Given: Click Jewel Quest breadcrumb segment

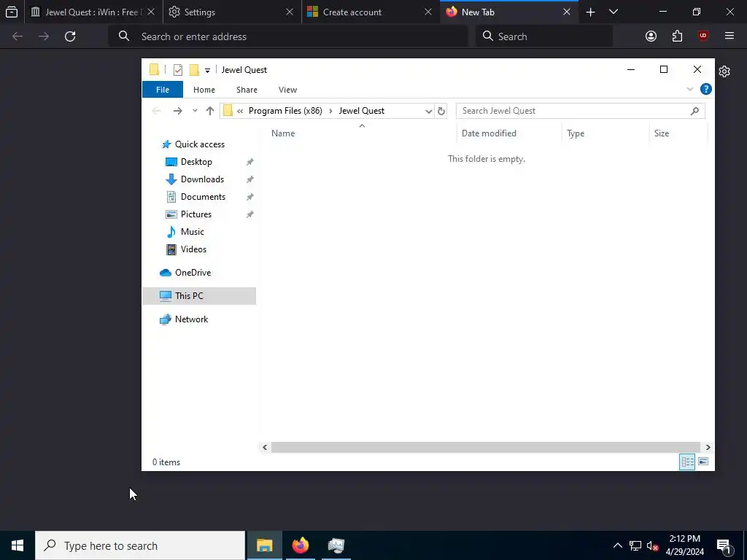Looking at the screenshot, I should pos(362,111).
